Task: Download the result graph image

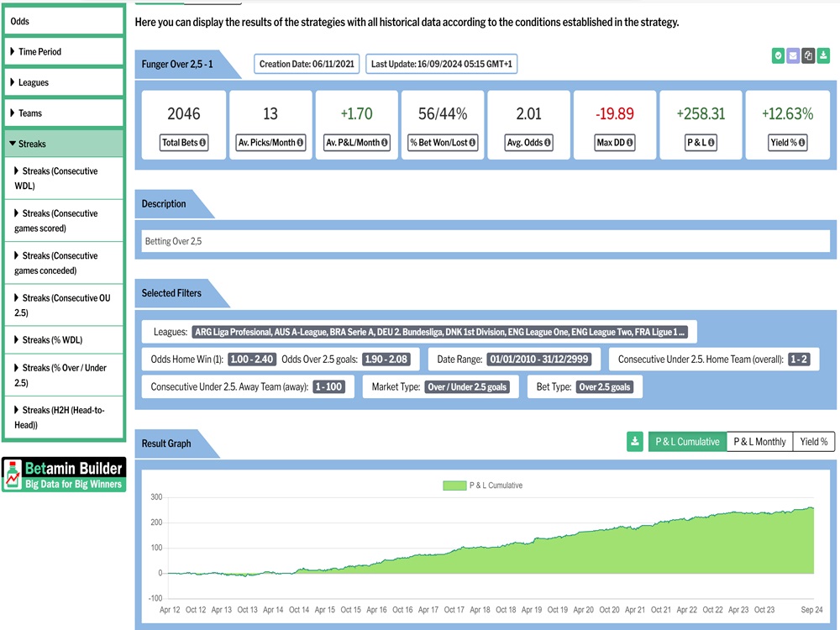Action: (x=635, y=441)
